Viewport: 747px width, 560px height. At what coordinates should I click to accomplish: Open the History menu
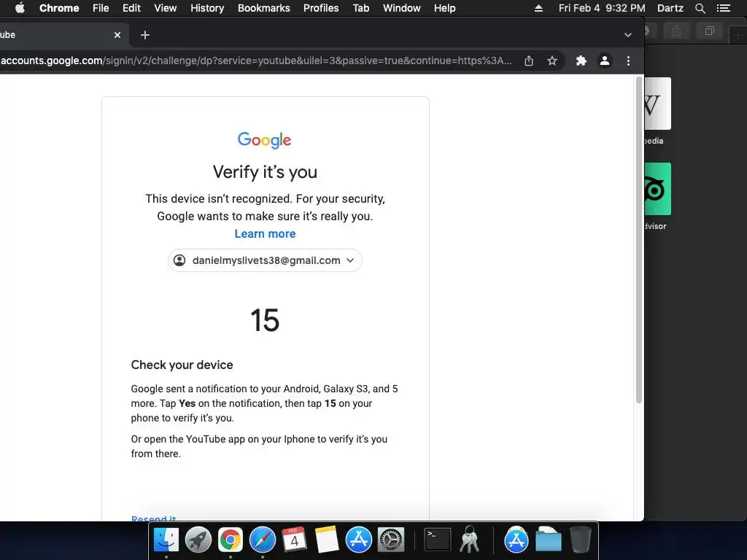pyautogui.click(x=207, y=8)
